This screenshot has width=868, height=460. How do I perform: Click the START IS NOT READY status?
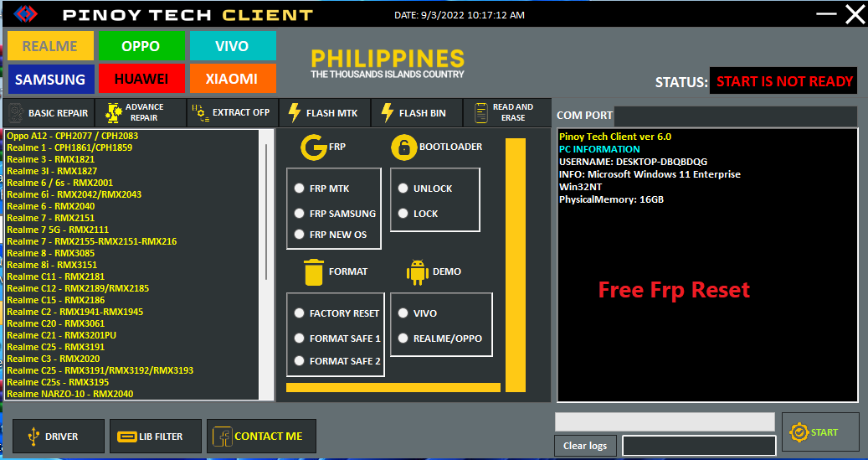pyautogui.click(x=783, y=81)
